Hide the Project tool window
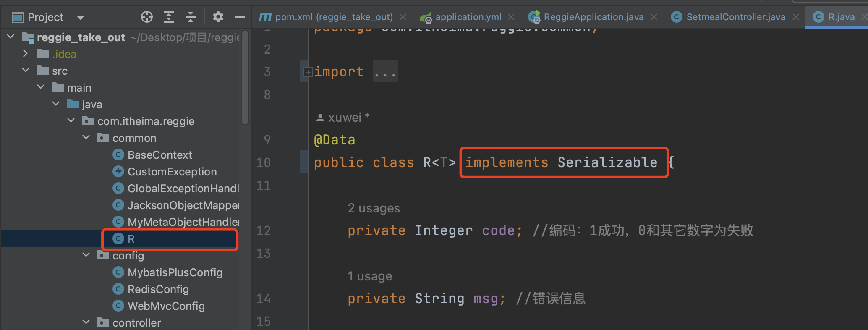Viewport: 868px width, 330px height. click(x=240, y=17)
